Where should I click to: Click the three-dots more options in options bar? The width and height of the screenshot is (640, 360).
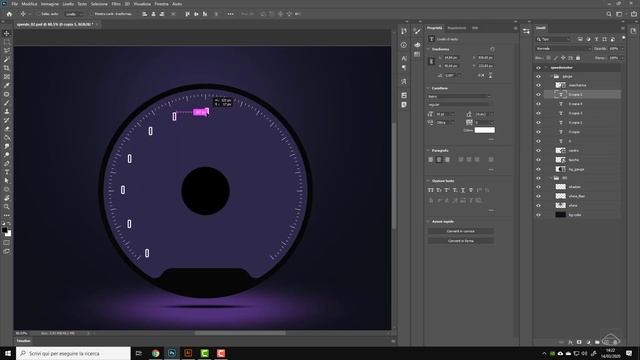tap(231, 14)
